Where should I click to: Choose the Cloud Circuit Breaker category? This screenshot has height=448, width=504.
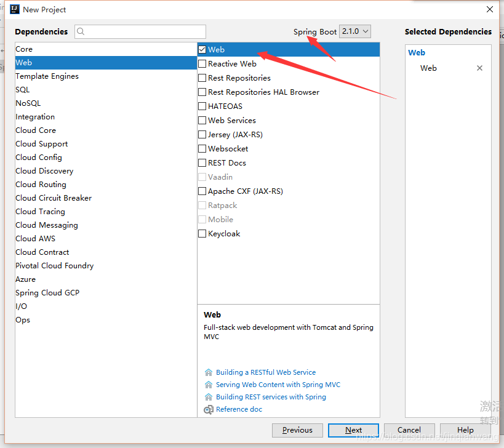point(106,198)
